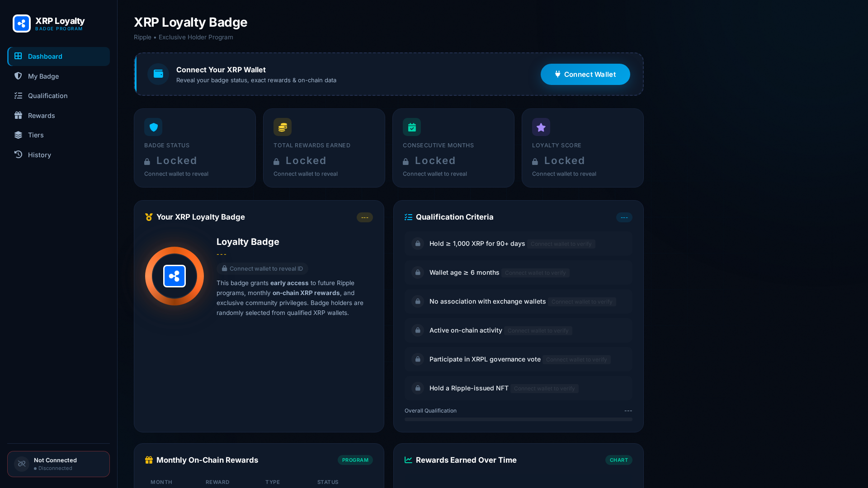Open the My Badge menu item
This screenshot has height=488, width=868.
(x=58, y=76)
